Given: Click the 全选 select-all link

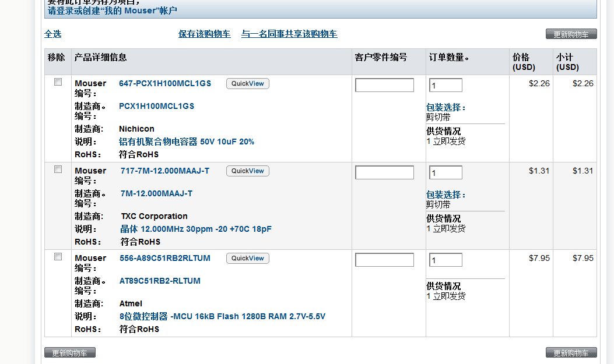Looking at the screenshot, I should [53, 34].
